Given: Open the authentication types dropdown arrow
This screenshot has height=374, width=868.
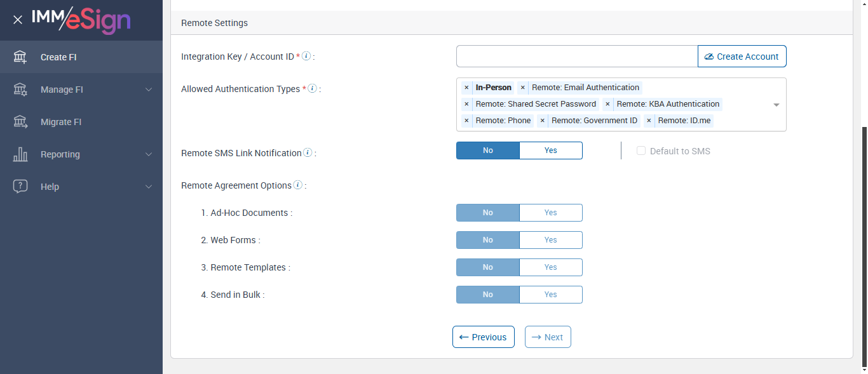Looking at the screenshot, I should click(x=776, y=105).
